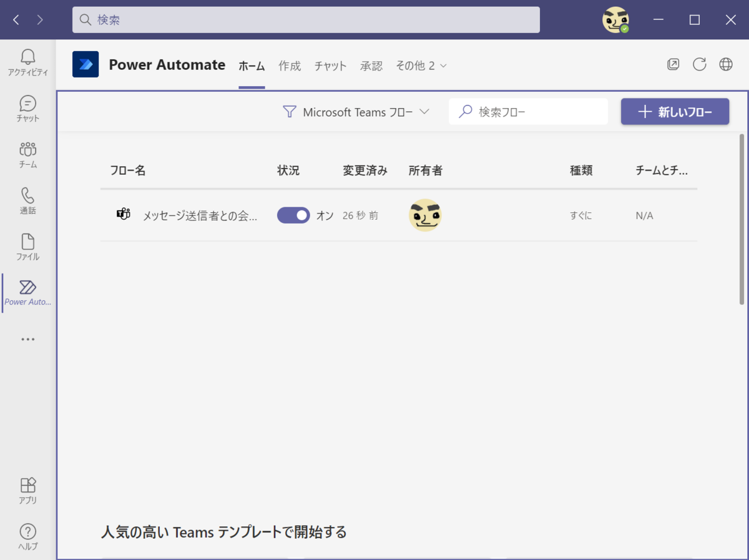Switch to the チャット tab

pyautogui.click(x=330, y=66)
